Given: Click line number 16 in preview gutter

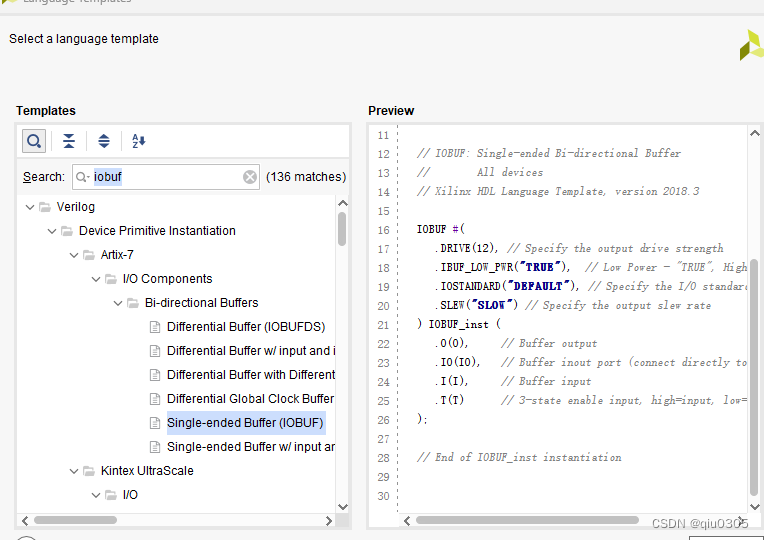Looking at the screenshot, I should [383, 230].
